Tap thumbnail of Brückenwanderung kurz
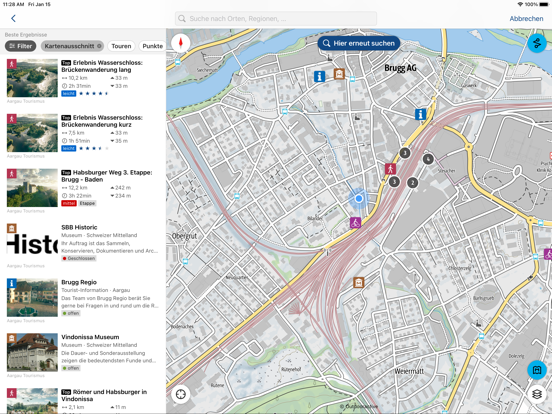The image size is (552, 414). (32, 133)
